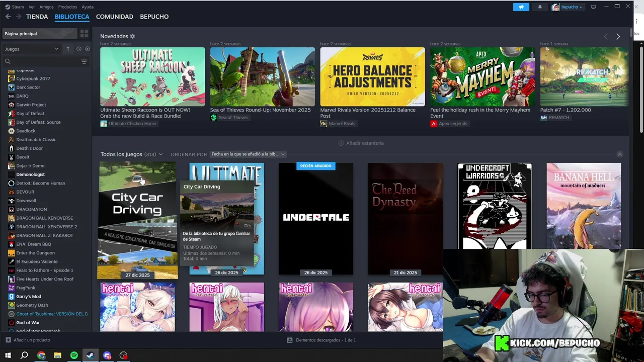The image size is (644, 362).
Task: Click Añadir un producto
Action: coord(32,340)
